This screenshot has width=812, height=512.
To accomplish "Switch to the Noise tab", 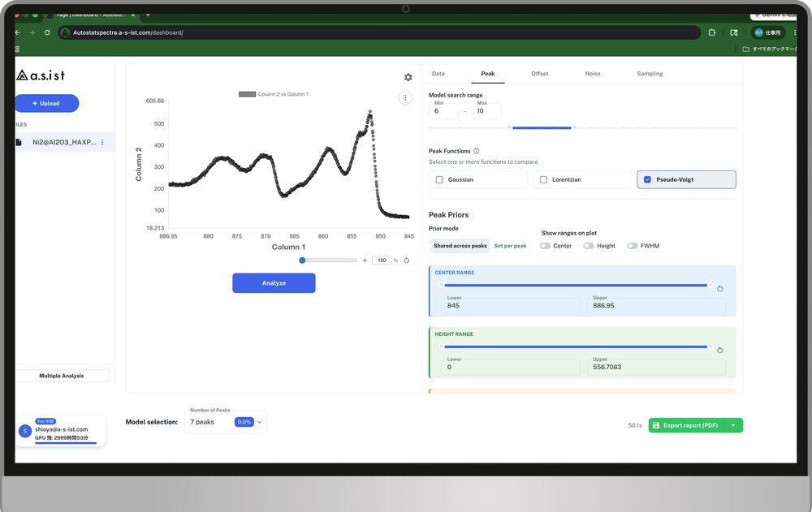I will coord(593,74).
